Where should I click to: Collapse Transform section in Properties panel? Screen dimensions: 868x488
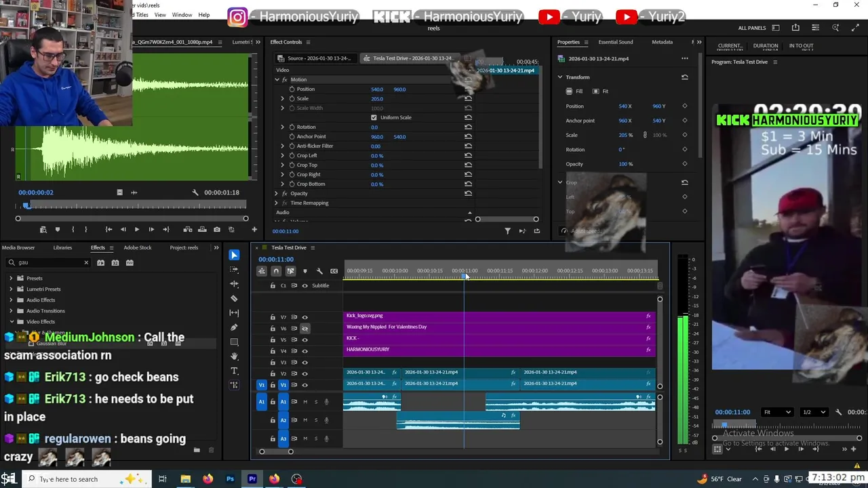[560, 77]
